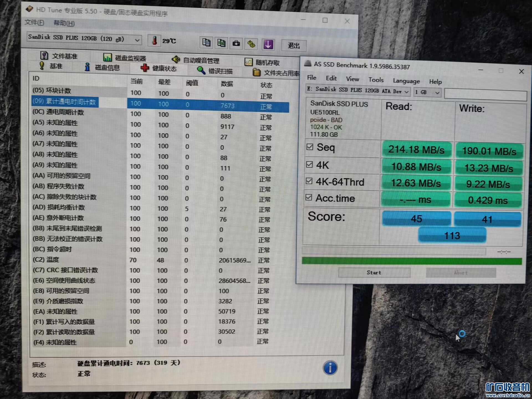This screenshot has height=399, width=532.
Task: Click the 数据 column header
Action: (x=227, y=84)
